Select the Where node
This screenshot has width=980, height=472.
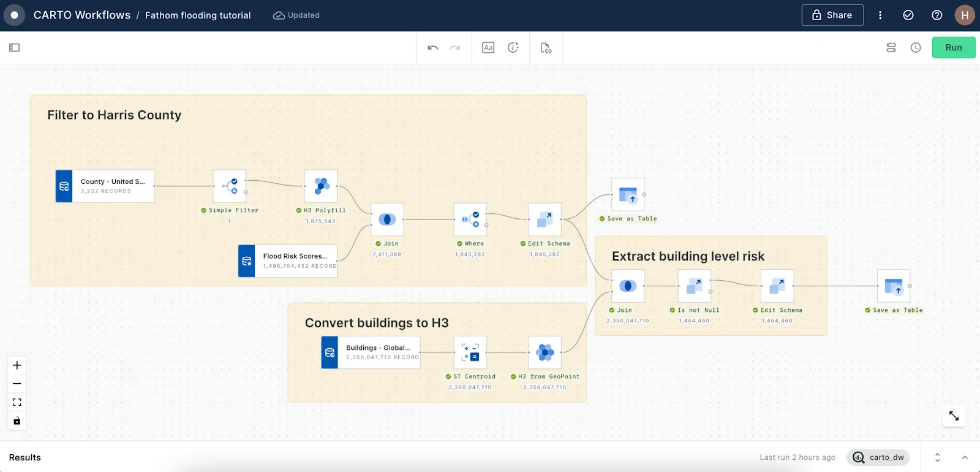tap(470, 219)
